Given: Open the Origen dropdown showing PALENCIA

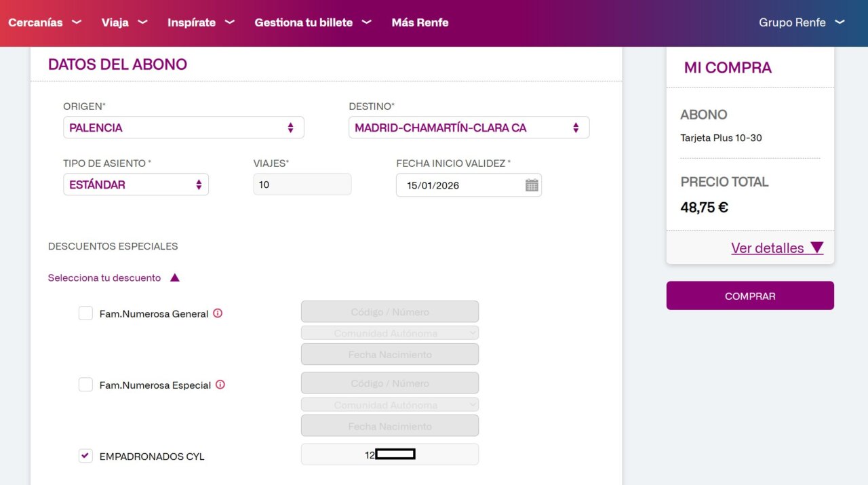Looking at the screenshot, I should pos(183,128).
